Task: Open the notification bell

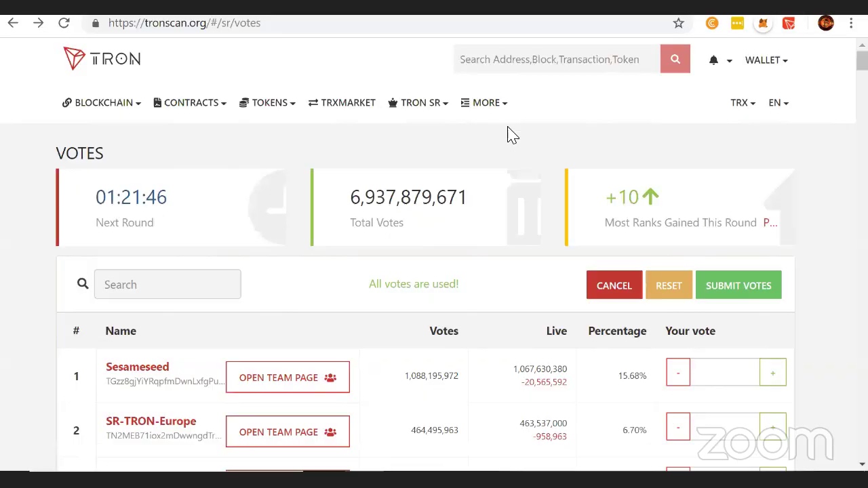Action: coord(713,60)
